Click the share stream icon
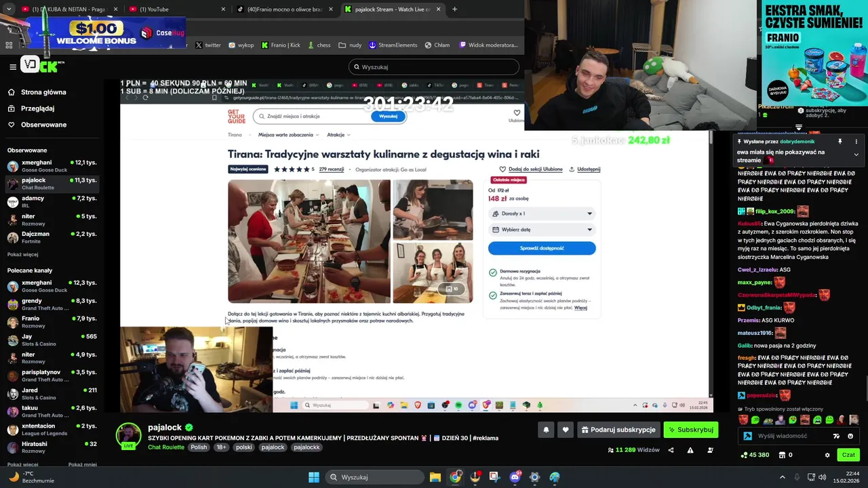The height and width of the screenshot is (488, 868). (671, 450)
